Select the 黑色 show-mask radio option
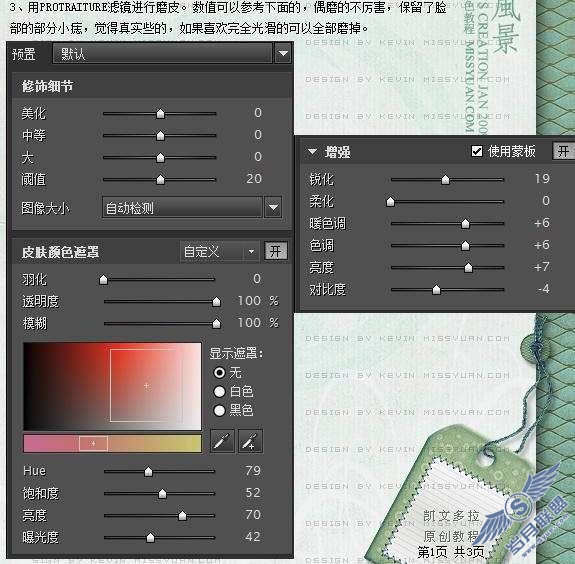 click(219, 410)
